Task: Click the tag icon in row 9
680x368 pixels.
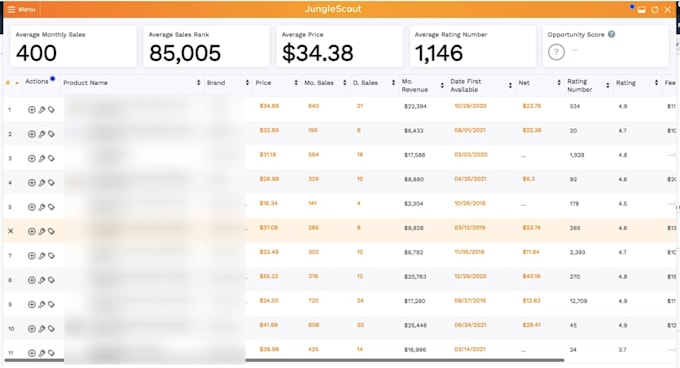Action: [51, 304]
